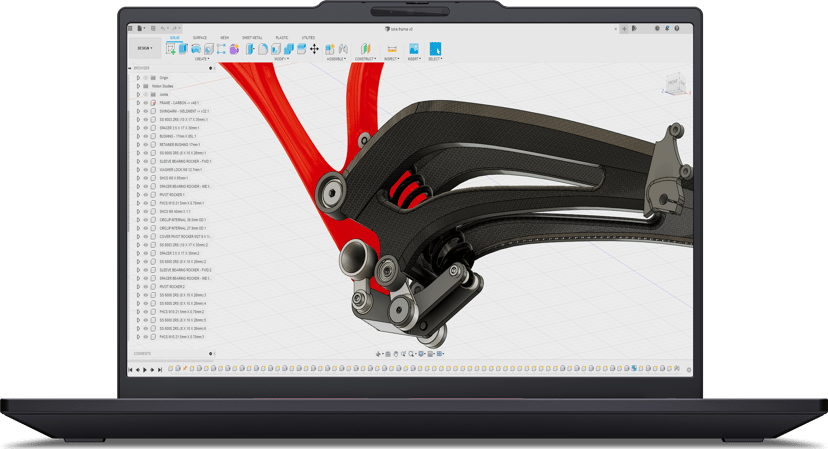The height and width of the screenshot is (449, 828).
Task: Hide the BUSHING - 17mm component
Action: coord(146,136)
